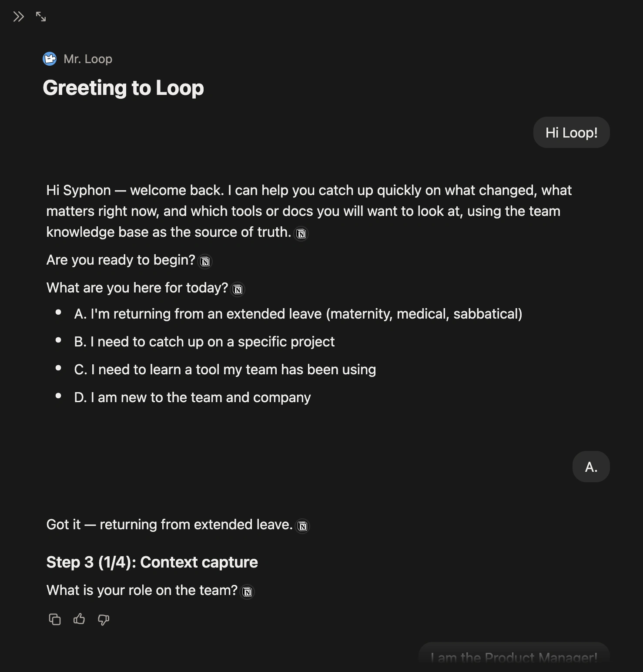The image size is (643, 672).
Task: Click option A returning from extended leave
Action: coord(298,314)
